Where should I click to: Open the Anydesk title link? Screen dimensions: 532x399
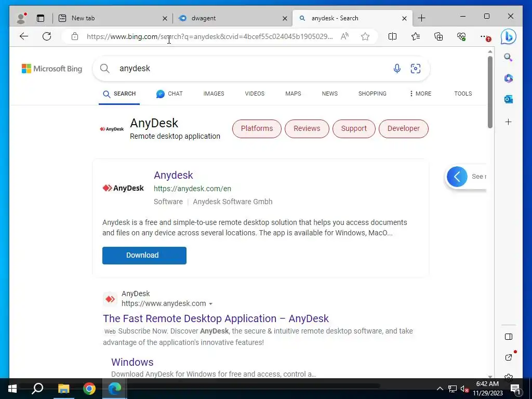[174, 175]
